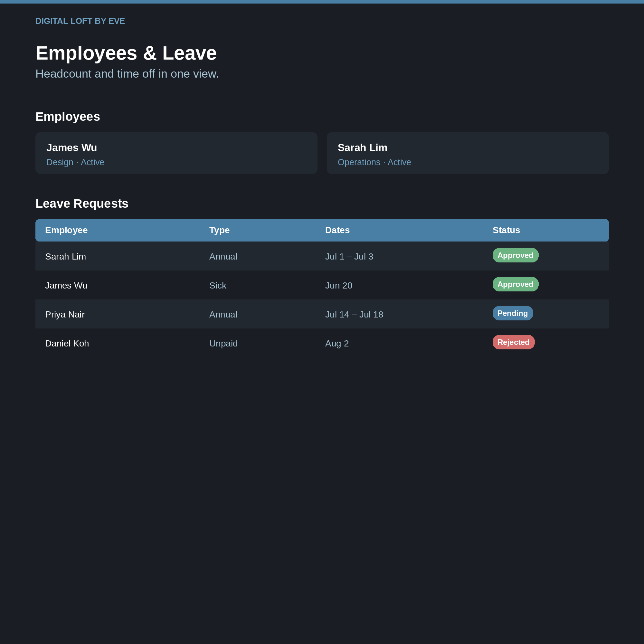Click the 'Aug 2' date cell
The height and width of the screenshot is (644, 644).
pyautogui.click(x=337, y=344)
